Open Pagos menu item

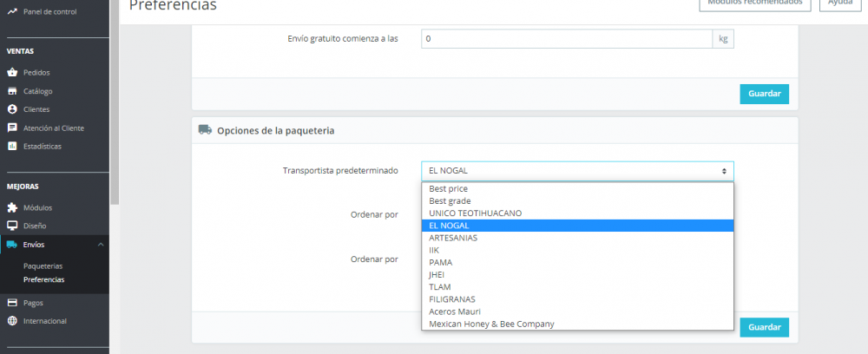pos(33,303)
